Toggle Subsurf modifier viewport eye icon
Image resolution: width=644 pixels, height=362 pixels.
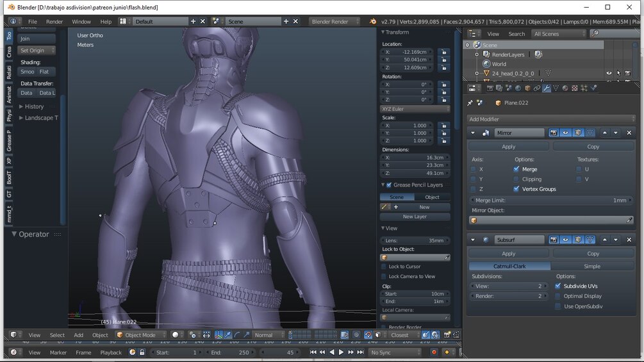tap(565, 240)
